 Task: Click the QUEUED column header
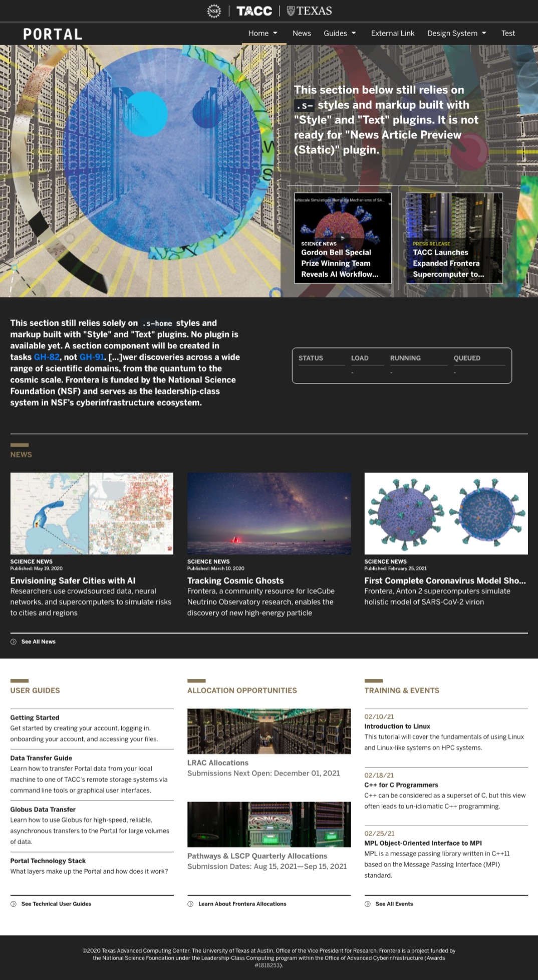[x=467, y=358]
